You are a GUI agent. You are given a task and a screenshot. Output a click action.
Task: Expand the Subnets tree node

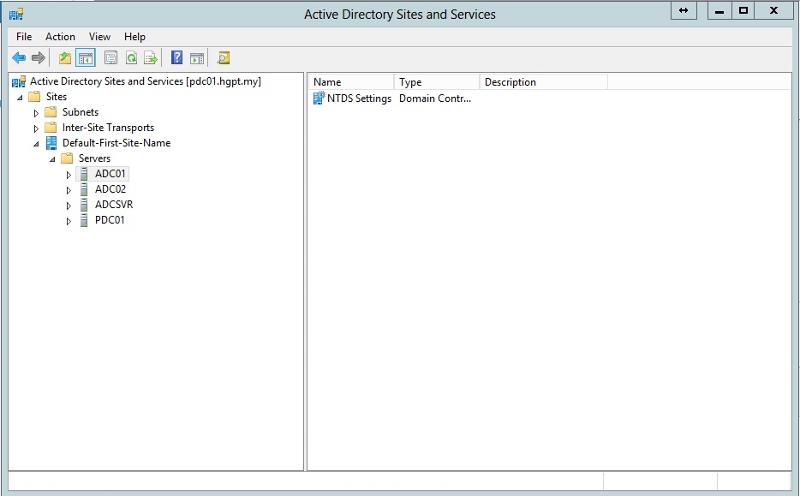click(36, 113)
